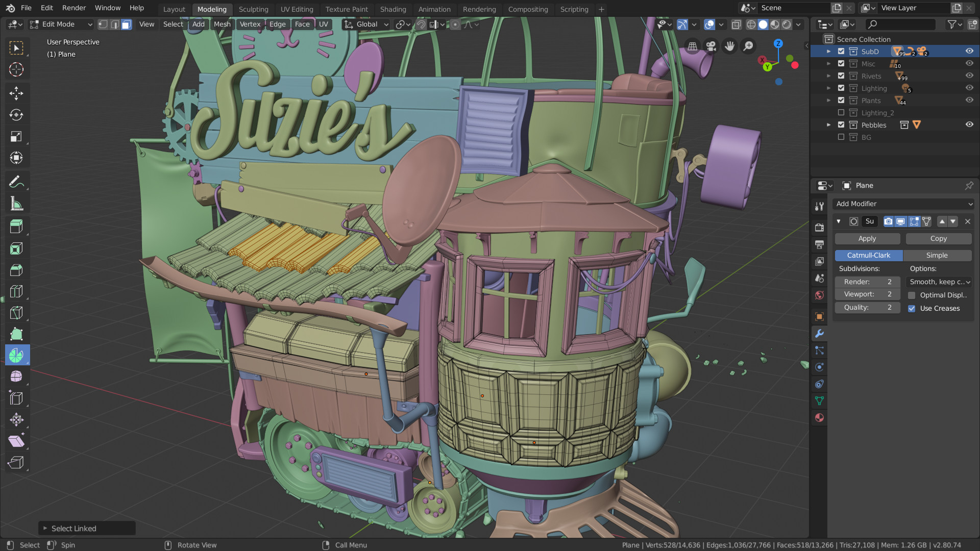Select the Transform tool icon
This screenshot has height=551, width=980.
pos(17,419)
